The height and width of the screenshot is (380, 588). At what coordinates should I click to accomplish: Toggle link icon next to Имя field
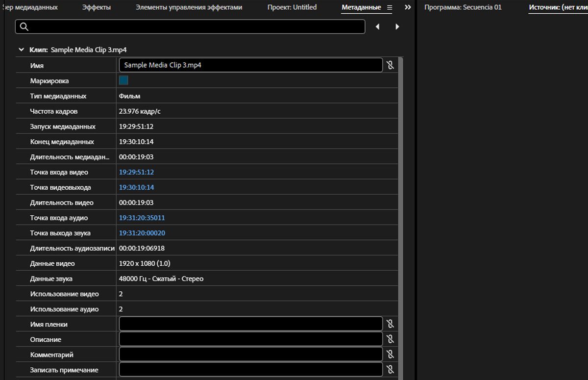click(390, 65)
